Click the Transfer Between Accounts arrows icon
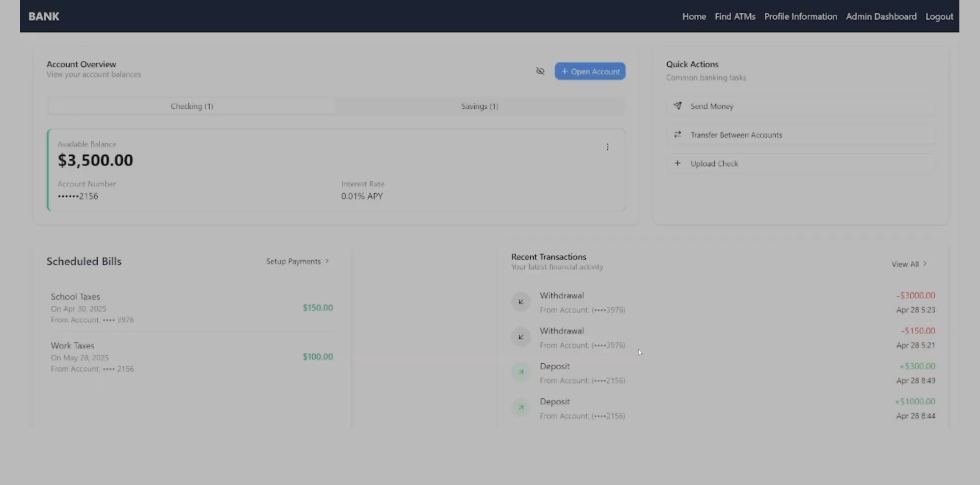Image resolution: width=980 pixels, height=485 pixels. (x=678, y=135)
